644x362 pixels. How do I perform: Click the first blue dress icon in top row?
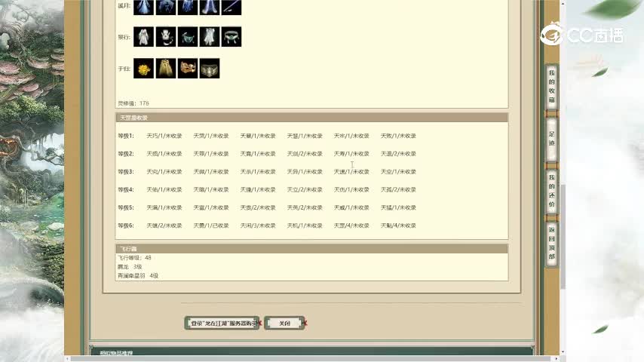144,7
